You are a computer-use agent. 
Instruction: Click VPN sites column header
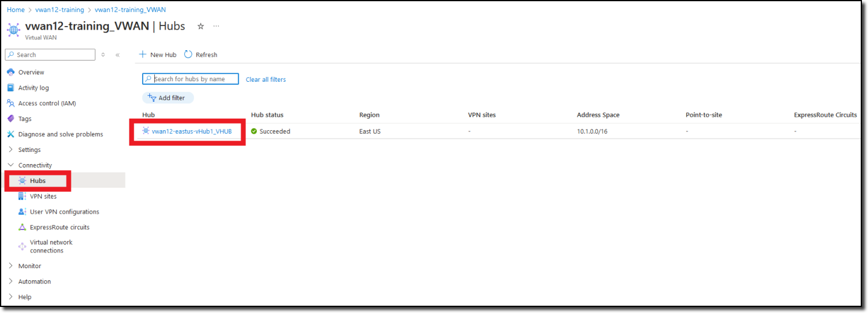click(x=482, y=115)
